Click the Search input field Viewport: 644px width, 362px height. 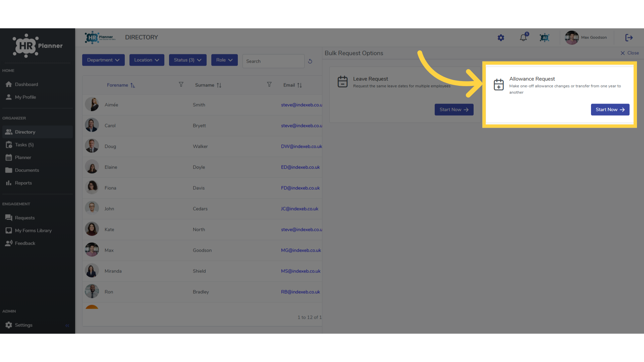(273, 61)
